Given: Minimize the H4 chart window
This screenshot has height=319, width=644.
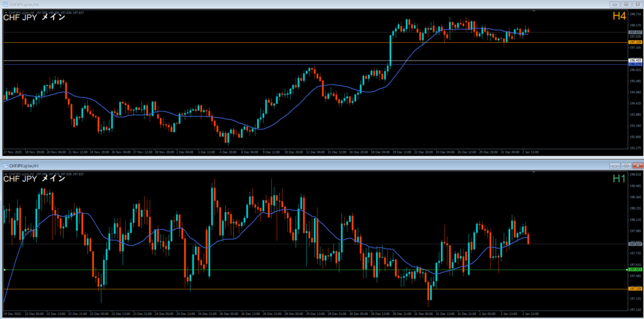Looking at the screenshot, I should coord(615,4).
